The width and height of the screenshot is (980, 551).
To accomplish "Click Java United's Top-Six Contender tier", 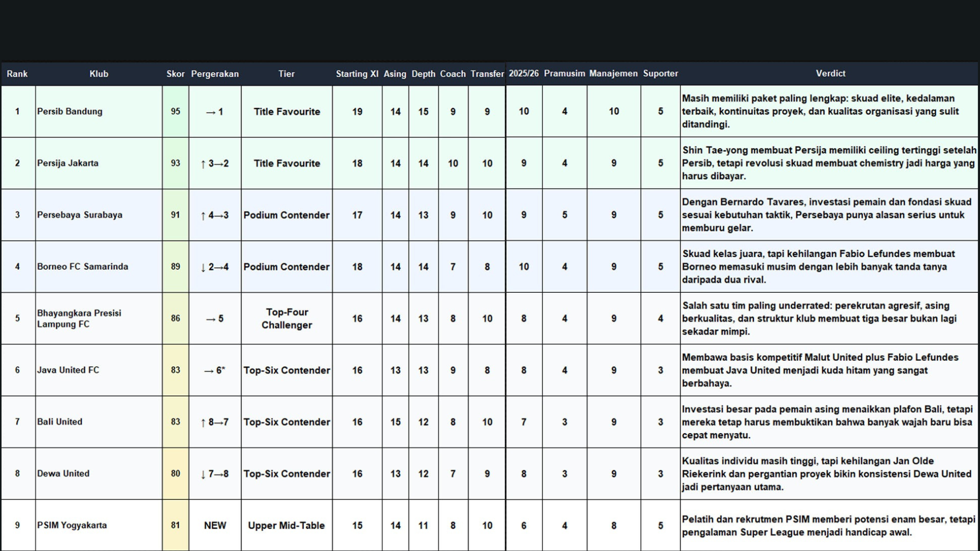I will pyautogui.click(x=287, y=370).
